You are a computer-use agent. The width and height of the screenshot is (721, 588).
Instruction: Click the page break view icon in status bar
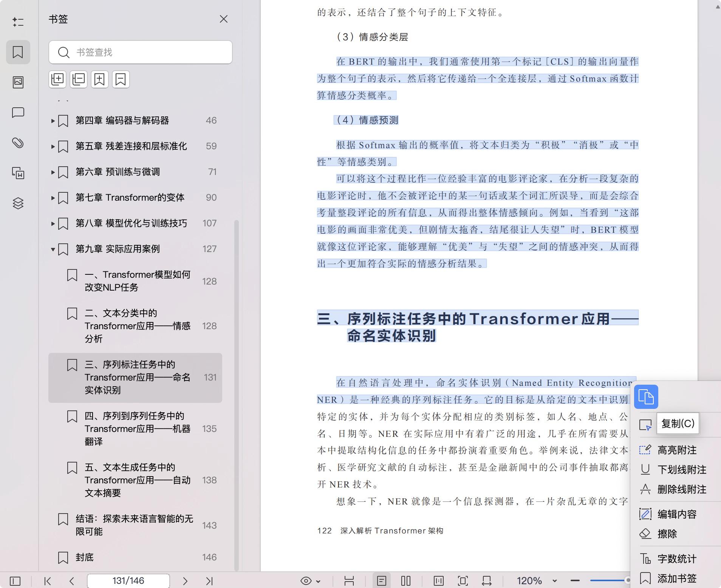(349, 581)
